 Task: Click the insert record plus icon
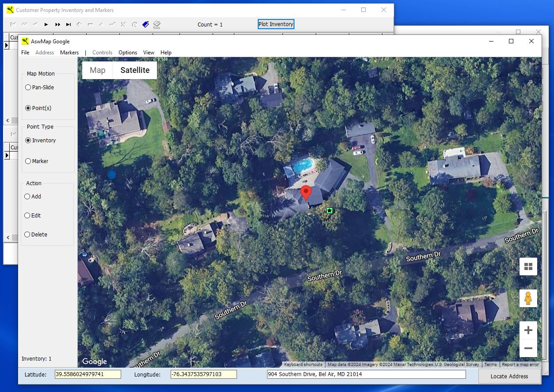click(x=80, y=24)
